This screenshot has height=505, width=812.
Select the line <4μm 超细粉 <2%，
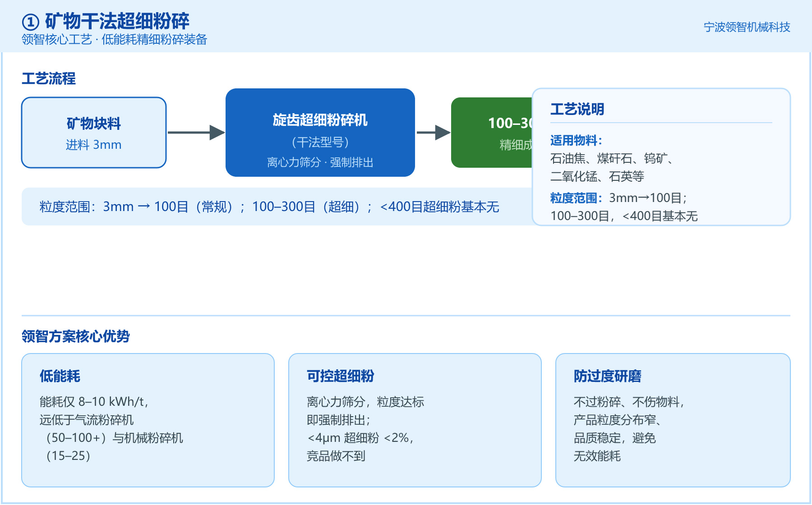click(x=361, y=438)
